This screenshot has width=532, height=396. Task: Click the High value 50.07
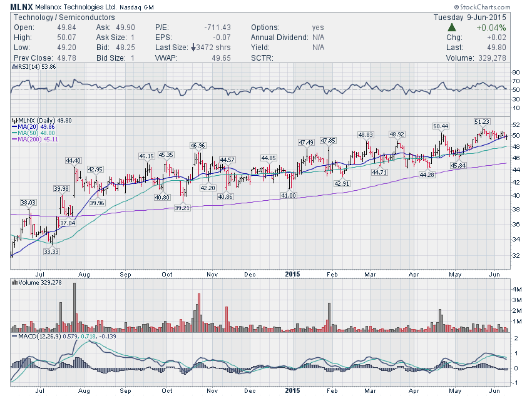[x=66, y=38]
